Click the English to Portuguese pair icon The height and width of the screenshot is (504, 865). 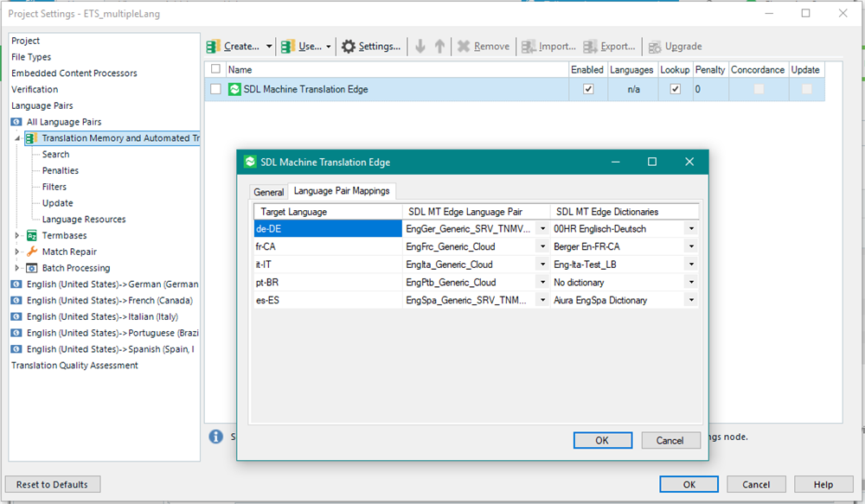pyautogui.click(x=16, y=333)
